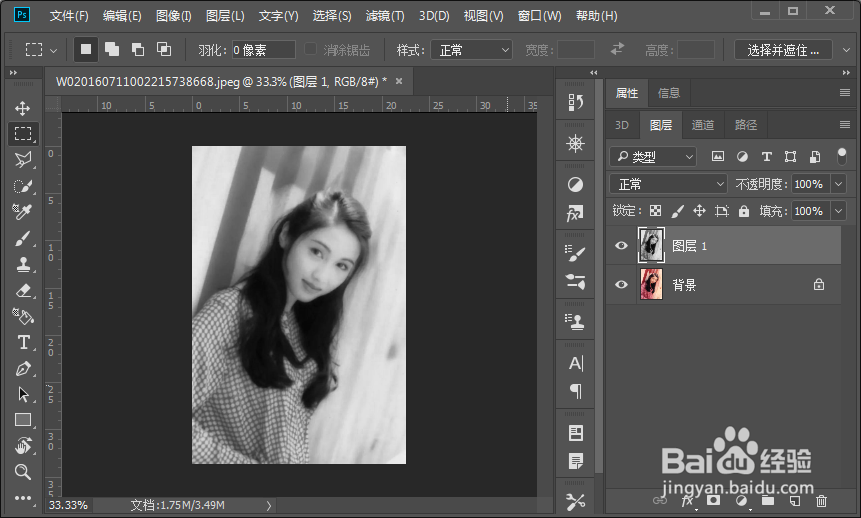Select the Rectangular Marquee tool in toolbox
861x518 pixels.
[x=23, y=133]
